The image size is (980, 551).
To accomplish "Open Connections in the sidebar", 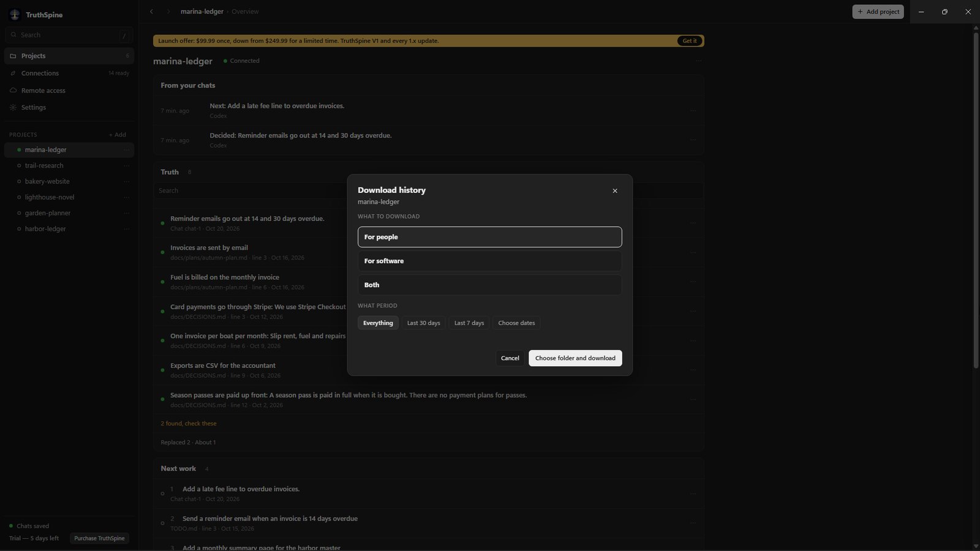I will click(x=69, y=73).
